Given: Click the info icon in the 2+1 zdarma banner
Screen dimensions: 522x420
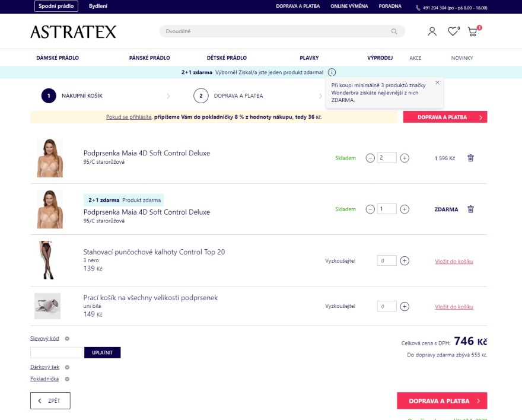Looking at the screenshot, I should [x=332, y=72].
